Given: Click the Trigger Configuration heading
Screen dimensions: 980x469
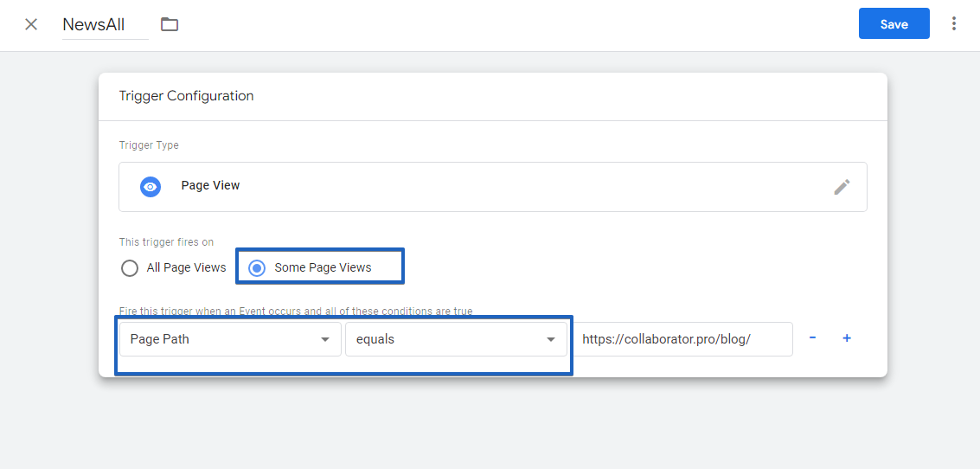Looking at the screenshot, I should (186, 96).
